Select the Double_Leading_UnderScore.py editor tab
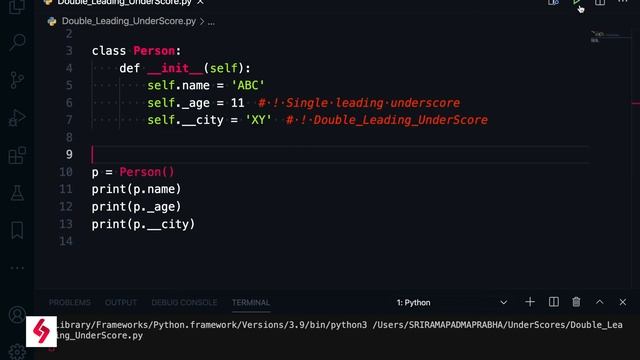The width and height of the screenshot is (640, 360). click(x=124, y=2)
